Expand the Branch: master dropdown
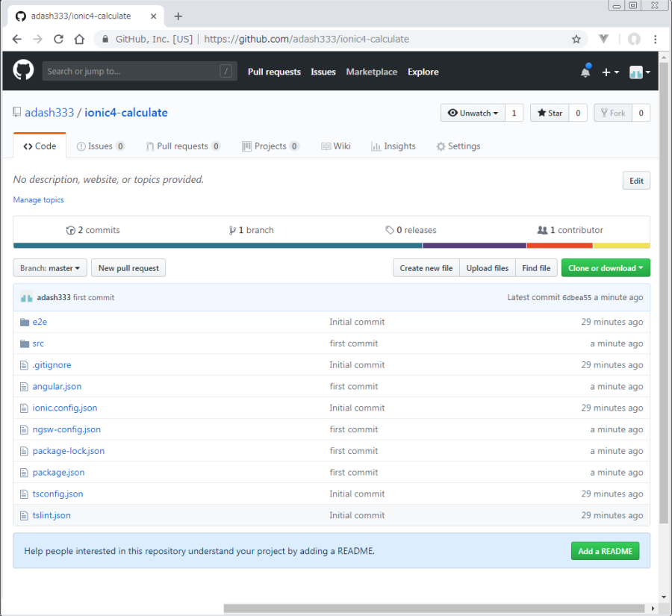 click(50, 268)
